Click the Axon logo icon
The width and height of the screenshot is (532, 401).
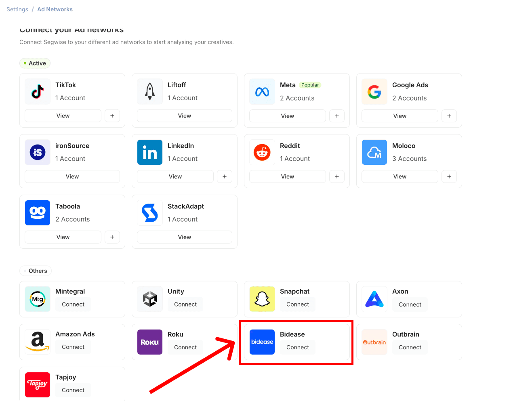click(374, 299)
